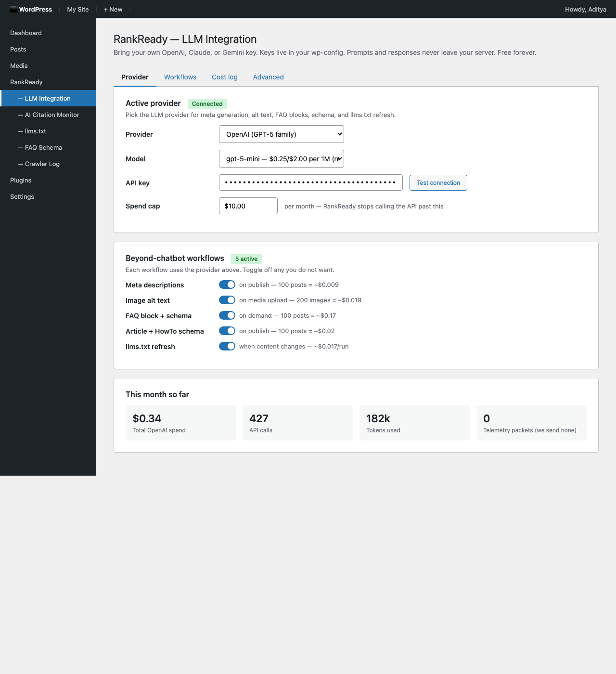This screenshot has width=616, height=674.
Task: Open the RankReady sidebar menu
Action: tap(48, 82)
